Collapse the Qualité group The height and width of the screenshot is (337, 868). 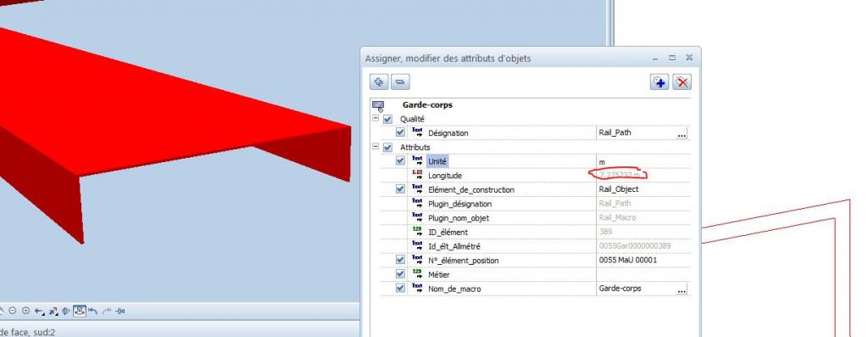coord(376,119)
